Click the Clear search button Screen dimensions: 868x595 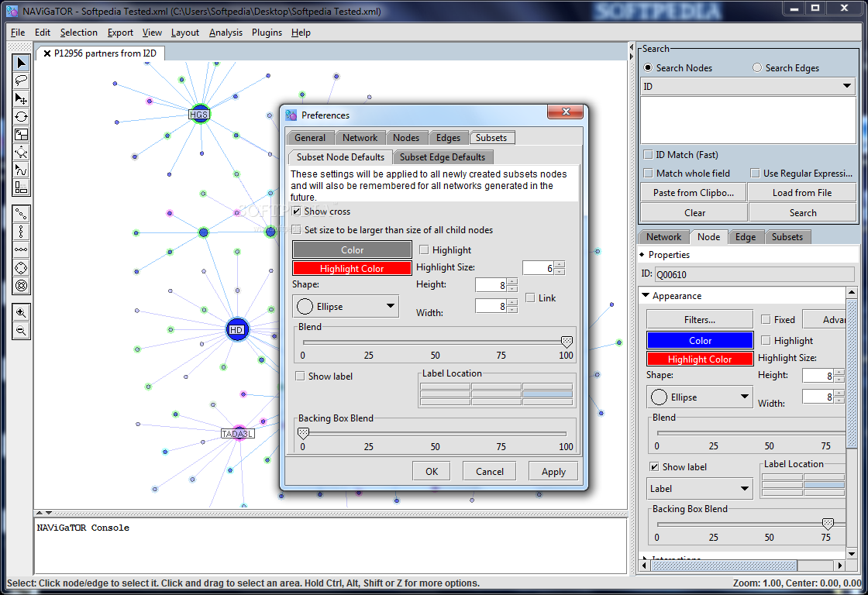[x=694, y=212]
